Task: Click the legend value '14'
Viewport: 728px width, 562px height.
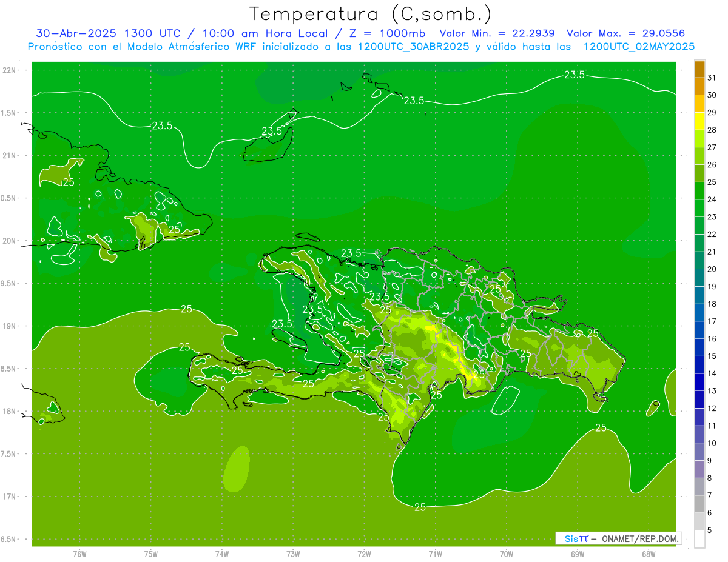Action: 712,373
